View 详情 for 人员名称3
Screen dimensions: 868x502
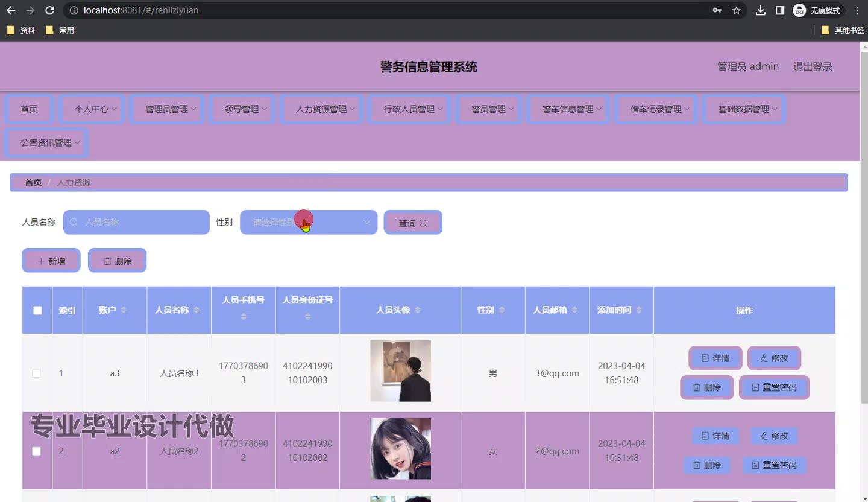715,358
